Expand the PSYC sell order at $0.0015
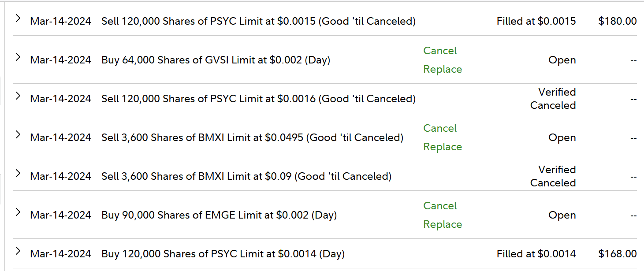This screenshot has height=271, width=644. (x=18, y=19)
